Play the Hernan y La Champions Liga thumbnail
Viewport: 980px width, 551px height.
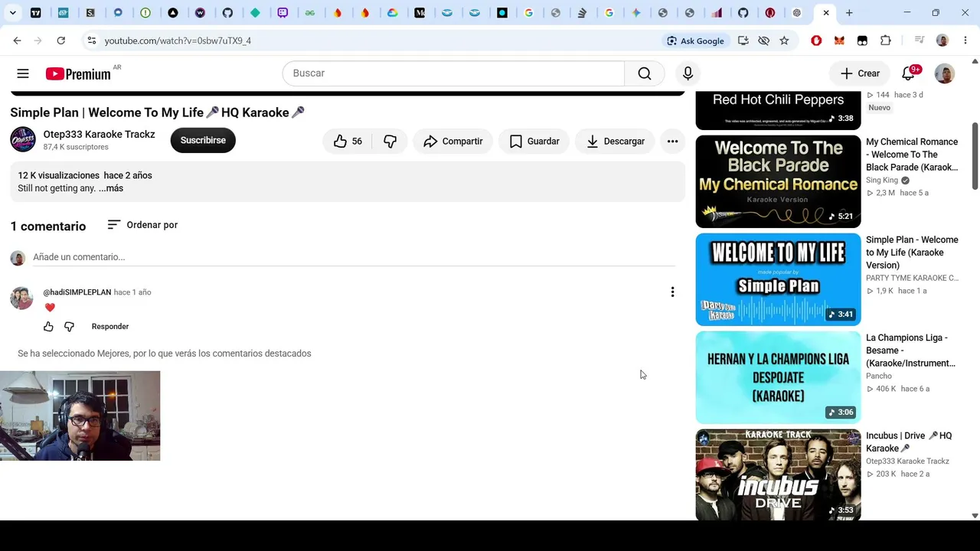(778, 377)
